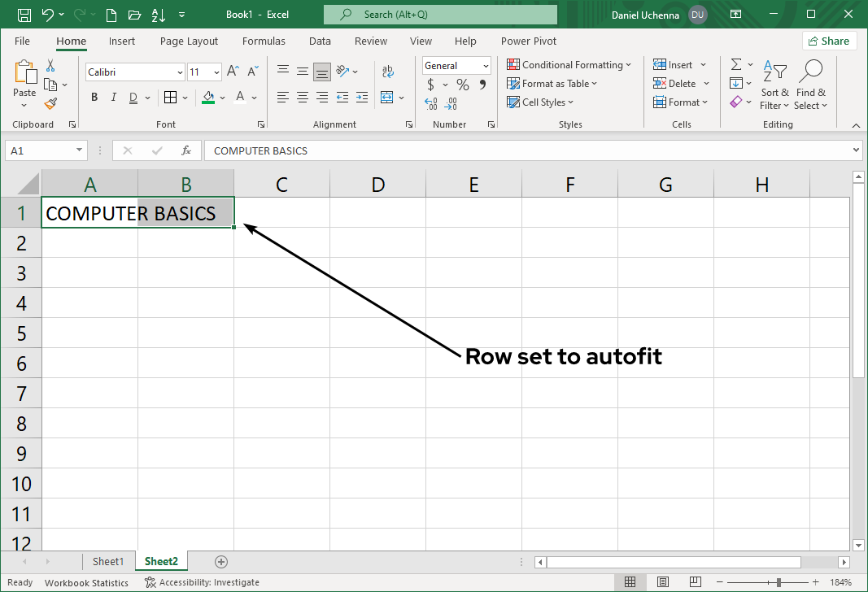The height and width of the screenshot is (592, 868).
Task: Apply Accounting Number Format with dollar icon
Action: [x=430, y=84]
